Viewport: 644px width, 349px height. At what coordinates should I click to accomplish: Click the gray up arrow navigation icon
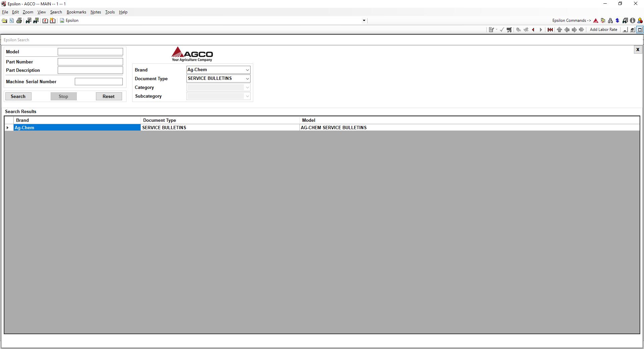[x=559, y=30]
